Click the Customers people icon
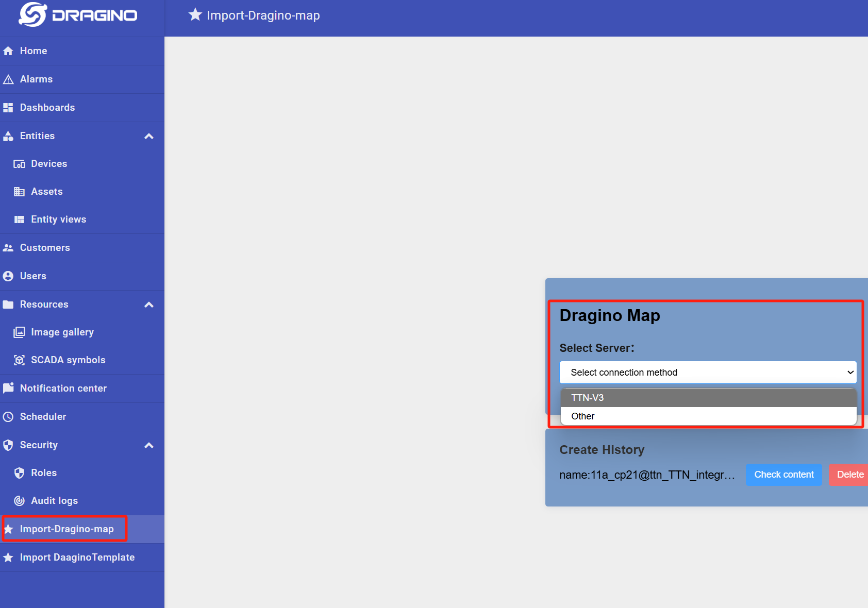Image resolution: width=868 pixels, height=608 pixels. click(x=8, y=248)
